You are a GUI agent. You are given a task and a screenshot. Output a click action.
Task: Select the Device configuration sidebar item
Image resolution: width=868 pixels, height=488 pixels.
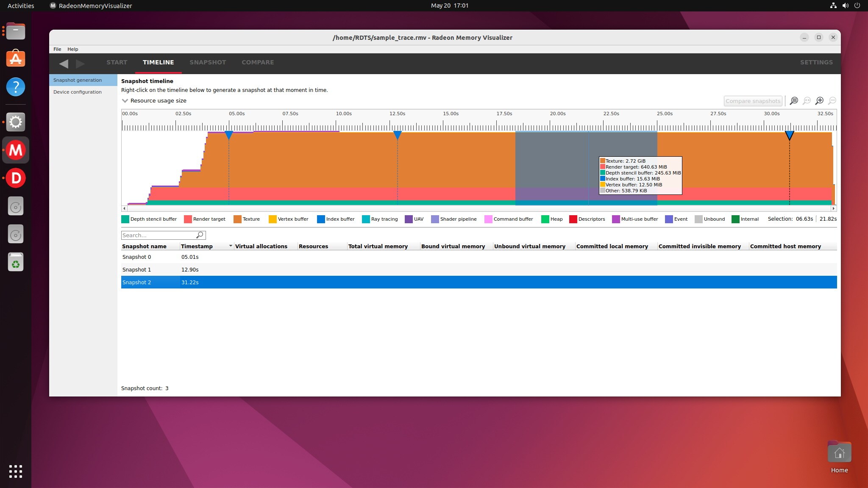point(78,92)
